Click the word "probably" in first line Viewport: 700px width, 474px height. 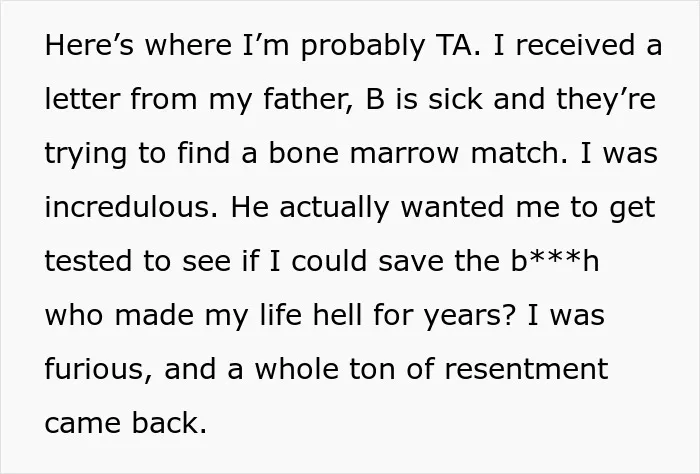363,47
